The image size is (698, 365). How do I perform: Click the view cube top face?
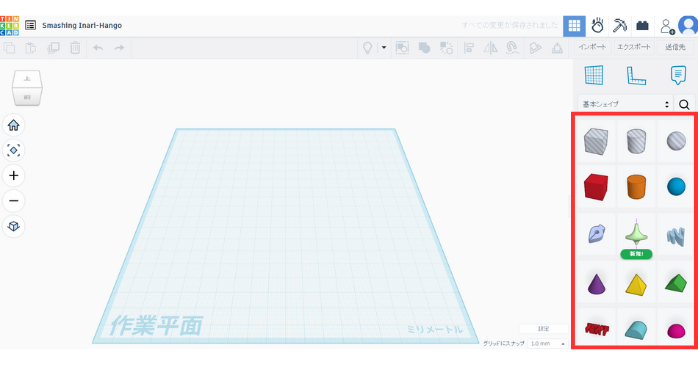point(27,79)
